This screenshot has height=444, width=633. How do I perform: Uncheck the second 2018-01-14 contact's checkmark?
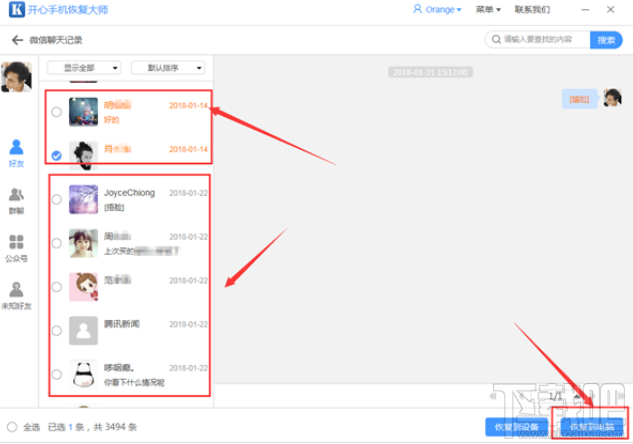coord(57,155)
